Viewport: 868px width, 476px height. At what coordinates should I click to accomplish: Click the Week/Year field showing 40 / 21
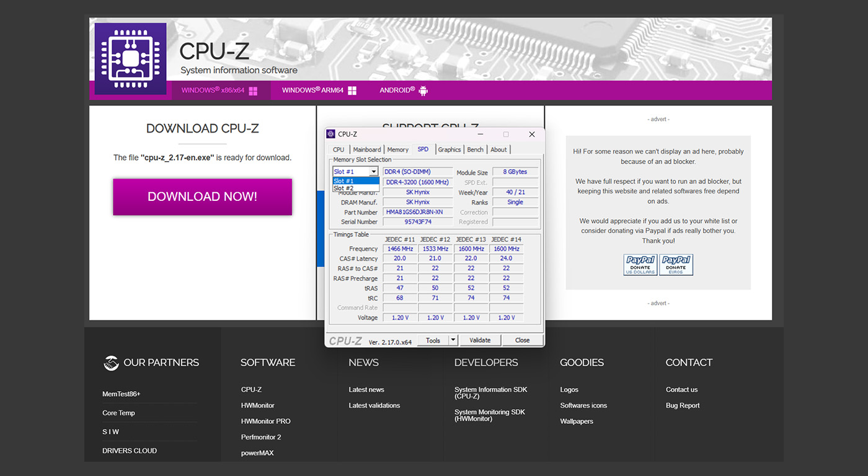click(x=515, y=192)
